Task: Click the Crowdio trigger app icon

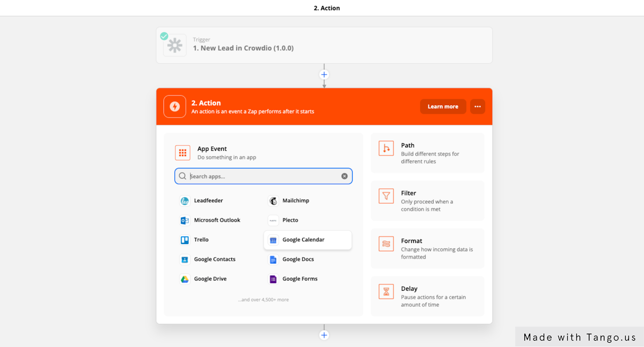Action: pos(175,46)
